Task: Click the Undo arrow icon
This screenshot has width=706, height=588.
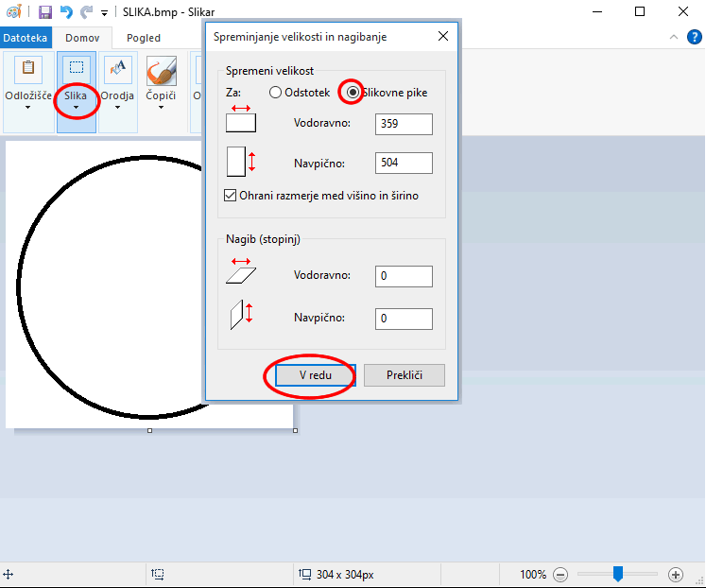Action: 65,12
